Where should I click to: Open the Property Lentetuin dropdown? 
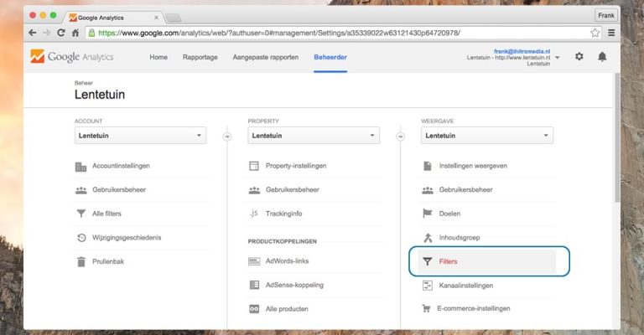pos(314,136)
